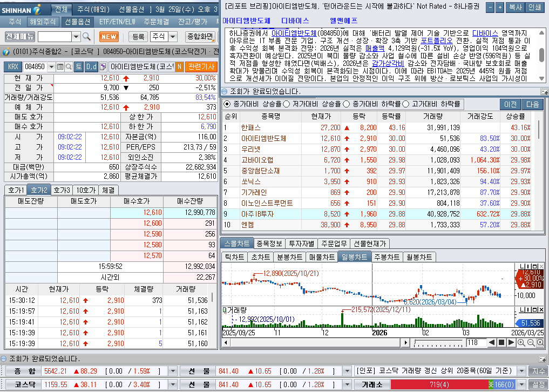Open the memo note icon next to D,d

click(103, 66)
